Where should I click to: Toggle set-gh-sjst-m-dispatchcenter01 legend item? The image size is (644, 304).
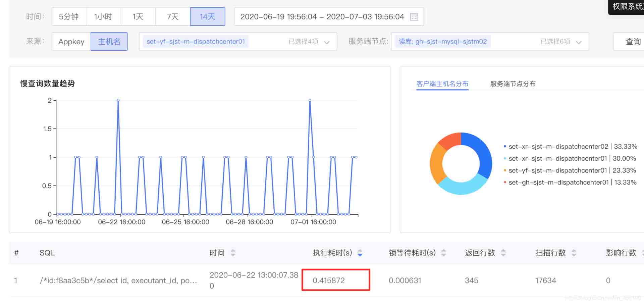pyautogui.click(x=558, y=183)
